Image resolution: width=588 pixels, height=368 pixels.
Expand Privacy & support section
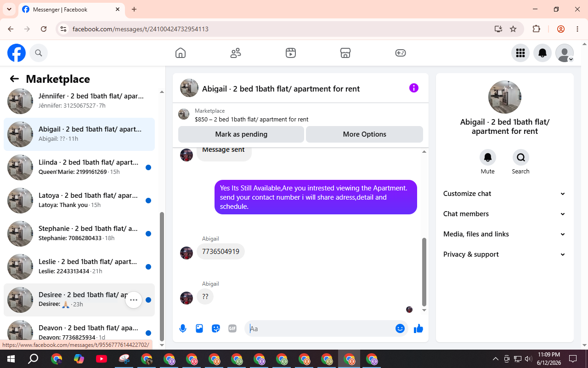(x=504, y=254)
